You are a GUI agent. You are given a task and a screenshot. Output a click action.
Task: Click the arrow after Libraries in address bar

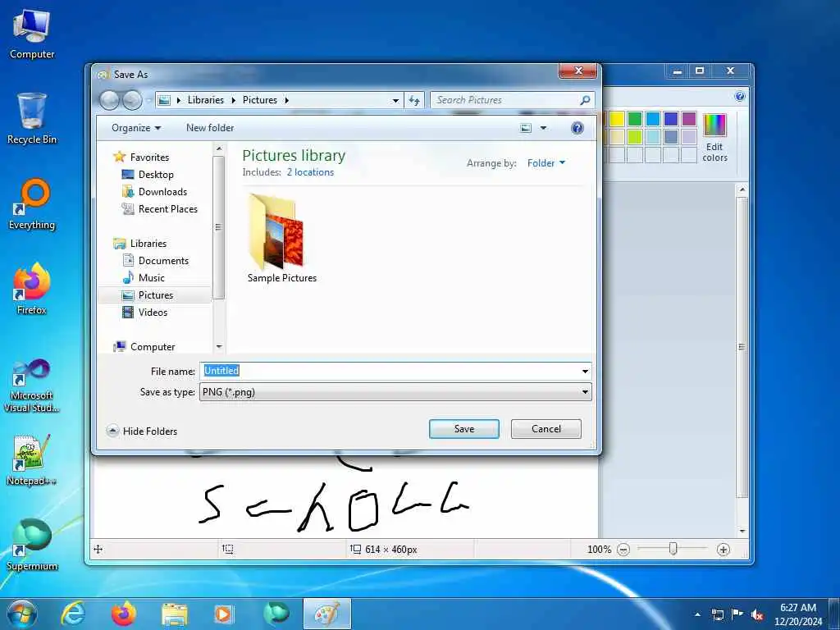234,100
